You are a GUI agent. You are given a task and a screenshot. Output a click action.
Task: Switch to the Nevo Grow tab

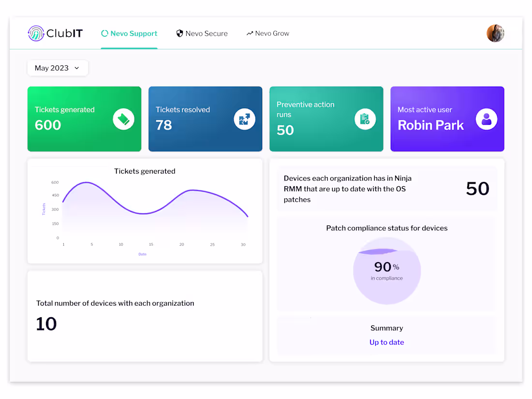268,33
